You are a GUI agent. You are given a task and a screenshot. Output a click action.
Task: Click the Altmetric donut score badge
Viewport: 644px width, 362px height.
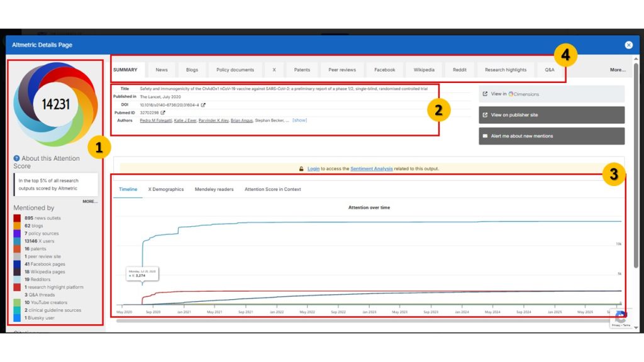pyautogui.click(x=55, y=104)
